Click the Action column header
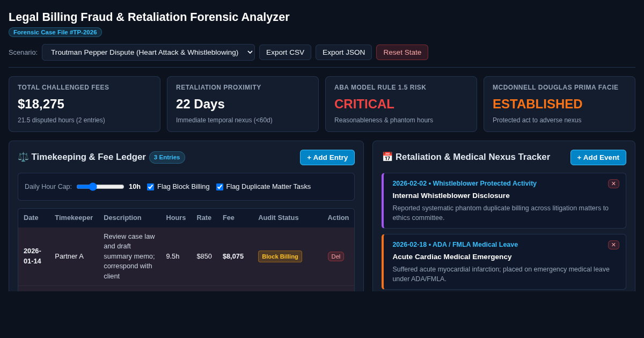This screenshot has height=338, width=644. (338, 218)
